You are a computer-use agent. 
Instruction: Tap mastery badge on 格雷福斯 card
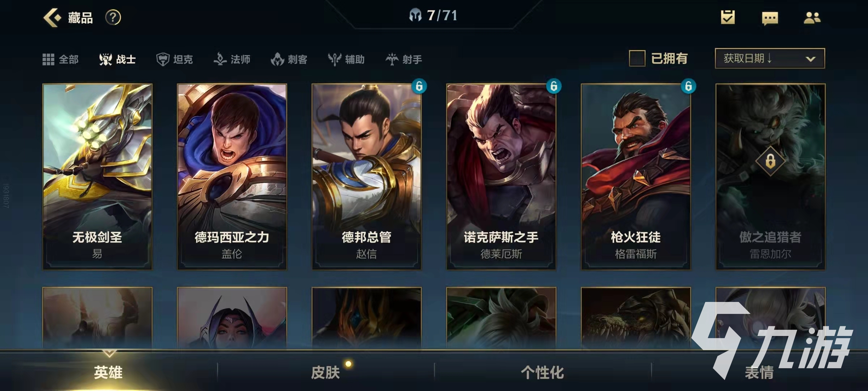pos(688,86)
